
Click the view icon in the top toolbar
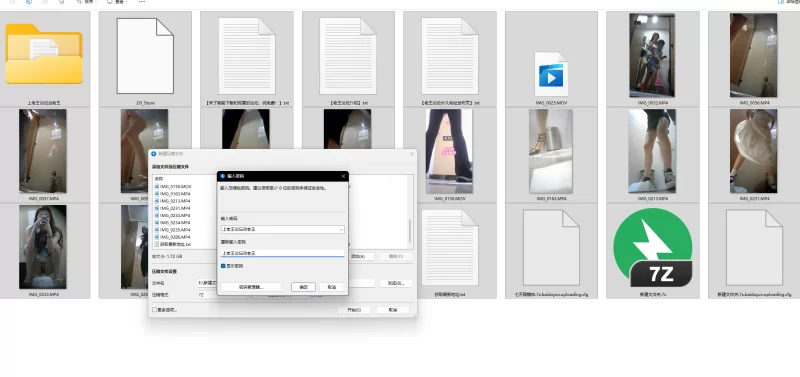point(110,2)
